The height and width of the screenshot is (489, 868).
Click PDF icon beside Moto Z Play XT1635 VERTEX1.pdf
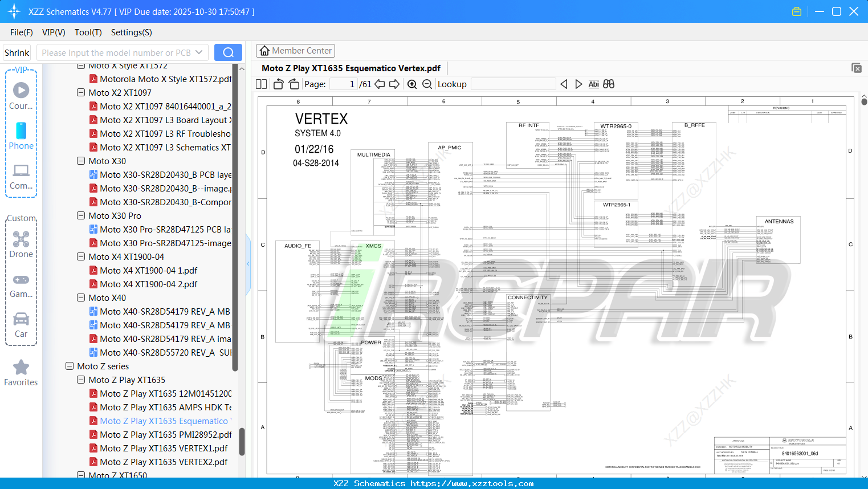pos(93,449)
